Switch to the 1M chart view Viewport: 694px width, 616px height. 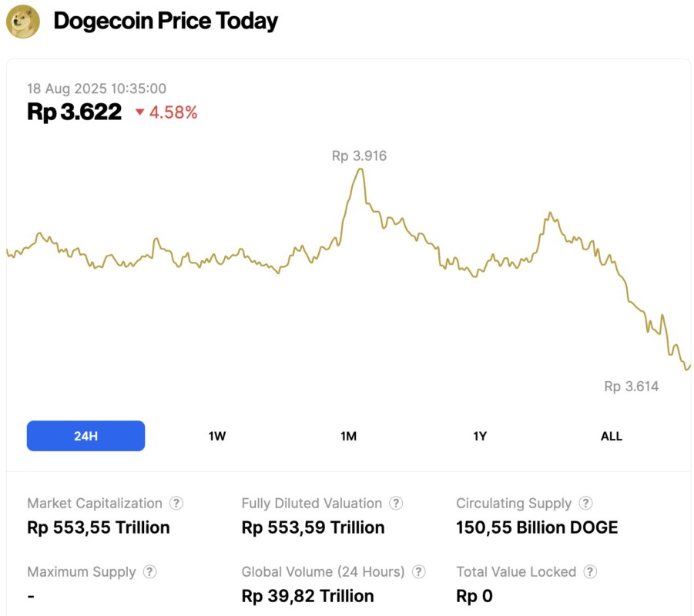pyautogui.click(x=348, y=436)
